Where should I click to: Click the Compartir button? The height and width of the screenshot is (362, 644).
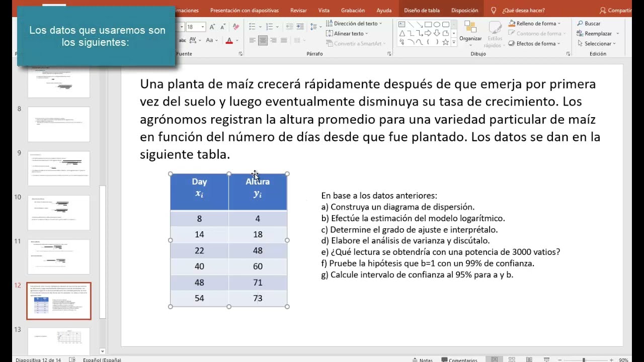(x=616, y=10)
